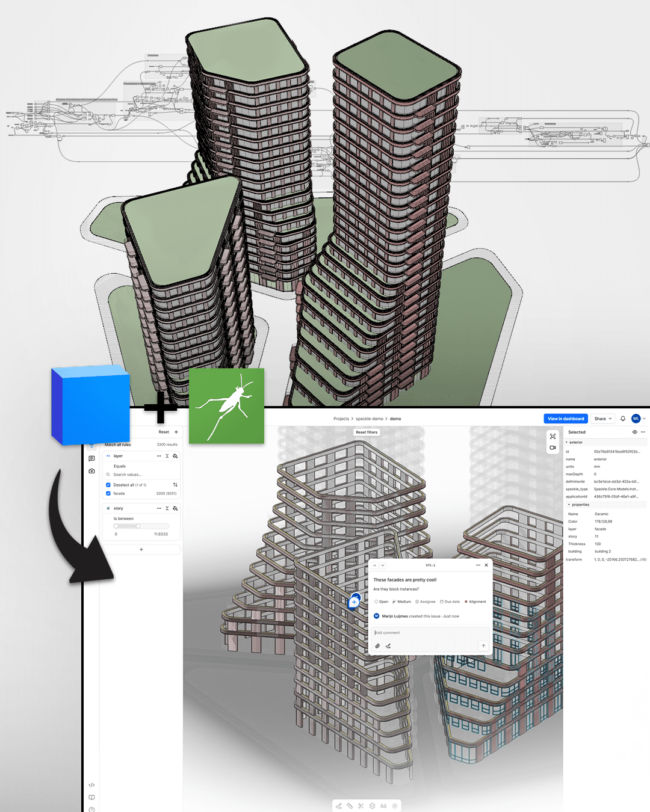Viewport: 650px width, 812px height.
Task: Click the Ceramic name value
Action: click(x=601, y=514)
